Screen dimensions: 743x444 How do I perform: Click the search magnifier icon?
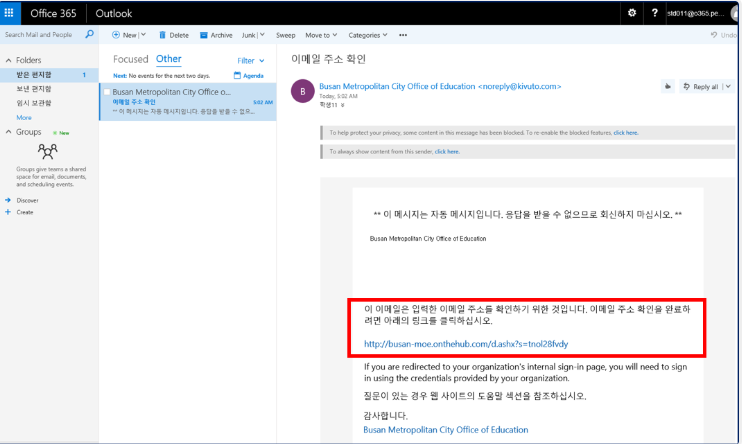[x=89, y=34]
